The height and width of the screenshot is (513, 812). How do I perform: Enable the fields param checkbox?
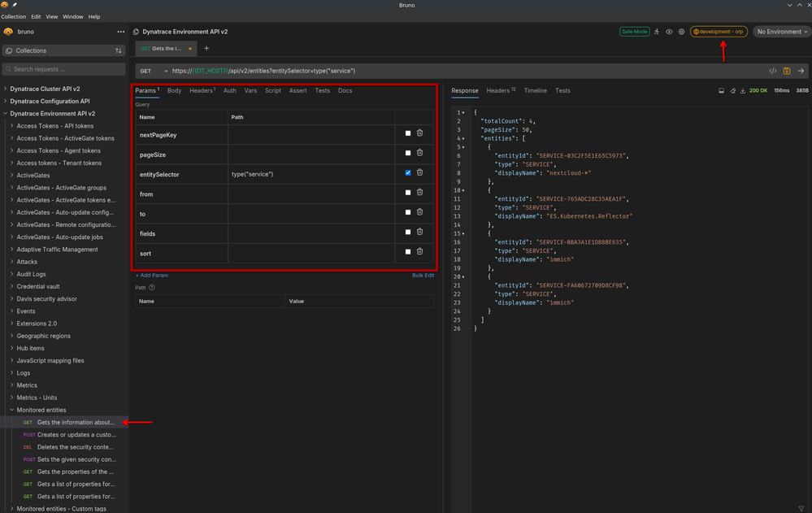click(408, 232)
